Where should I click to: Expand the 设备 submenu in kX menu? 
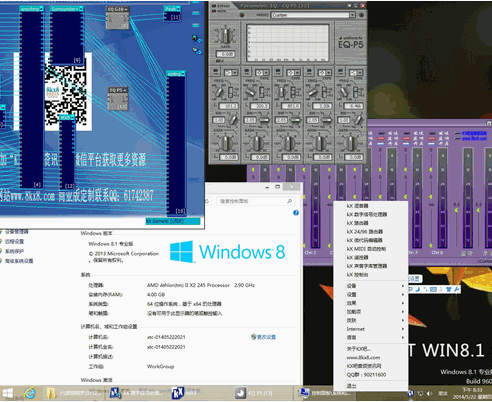click(x=371, y=286)
